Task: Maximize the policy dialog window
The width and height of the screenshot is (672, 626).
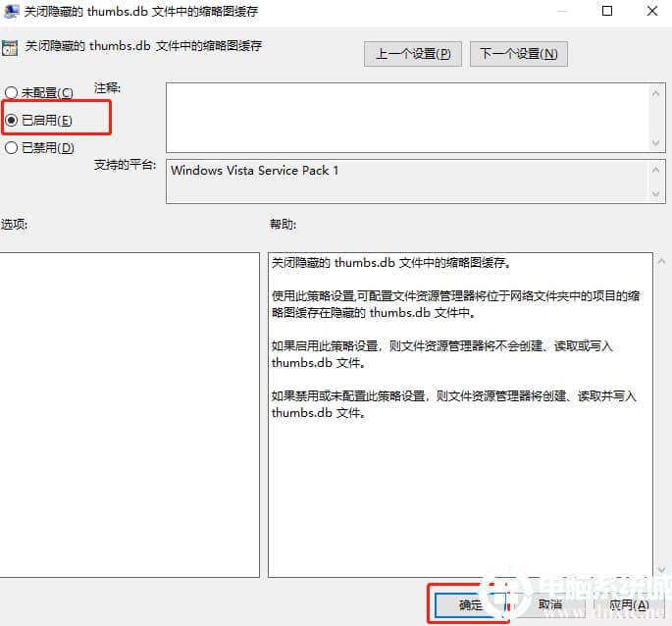Action: (x=607, y=11)
